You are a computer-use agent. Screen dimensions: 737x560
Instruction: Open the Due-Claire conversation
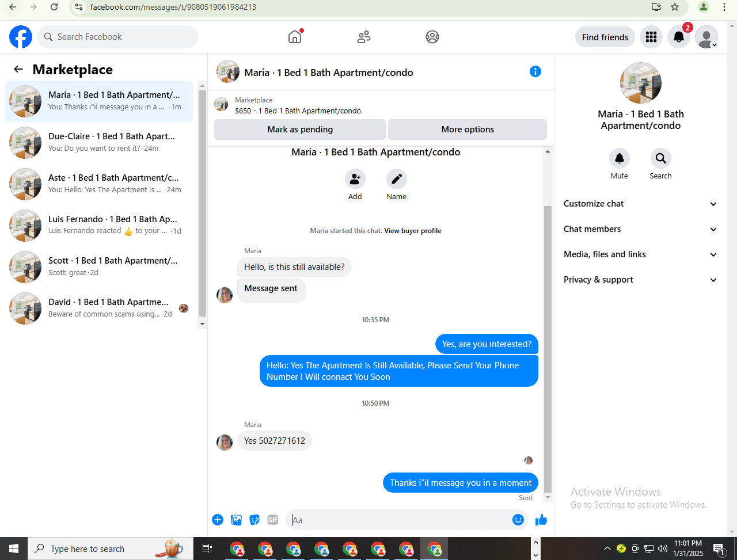(x=99, y=143)
